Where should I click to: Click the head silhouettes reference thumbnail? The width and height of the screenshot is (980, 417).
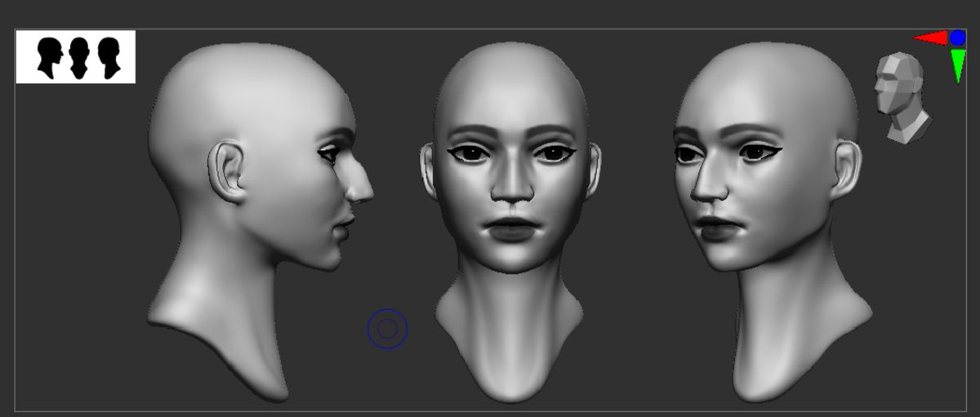pos(76,57)
